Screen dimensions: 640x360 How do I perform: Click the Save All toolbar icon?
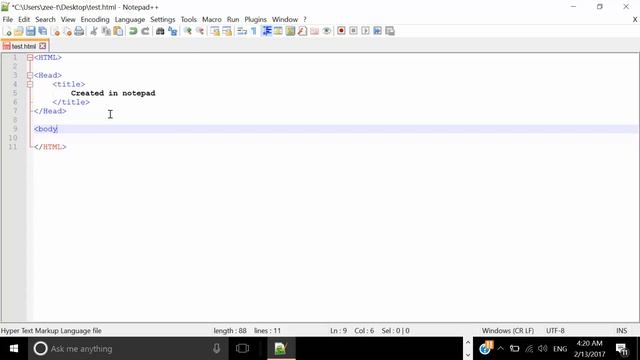(x=42, y=31)
